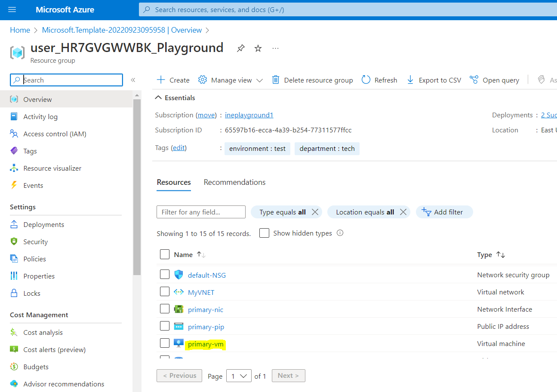Image resolution: width=557 pixels, height=392 pixels.
Task: Open the Locks settings item
Action: click(32, 294)
